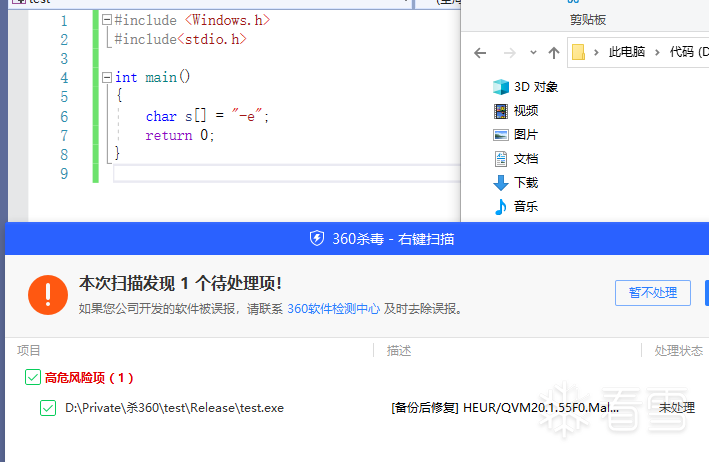Click the folder icon in the address bar
This screenshot has height=462, width=709.
578,52
